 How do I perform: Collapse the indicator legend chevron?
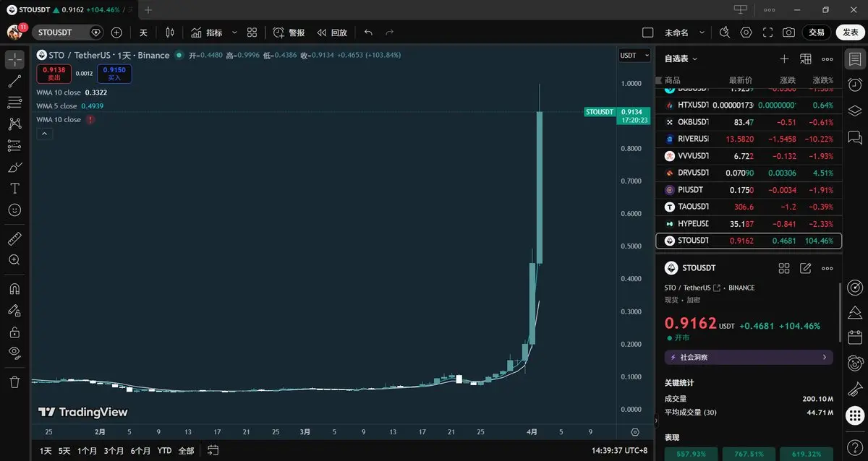point(43,134)
